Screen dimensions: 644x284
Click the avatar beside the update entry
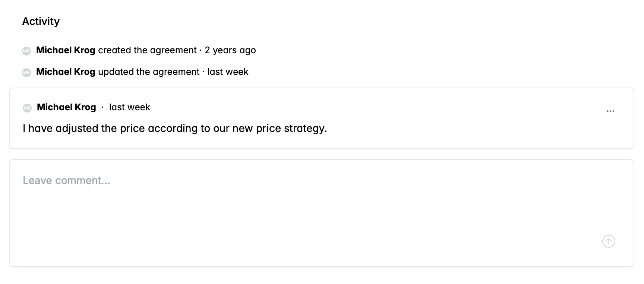[x=26, y=72]
